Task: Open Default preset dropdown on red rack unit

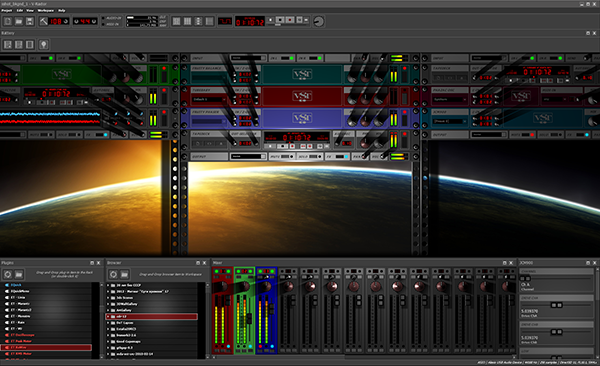Action: pyautogui.click(x=210, y=99)
